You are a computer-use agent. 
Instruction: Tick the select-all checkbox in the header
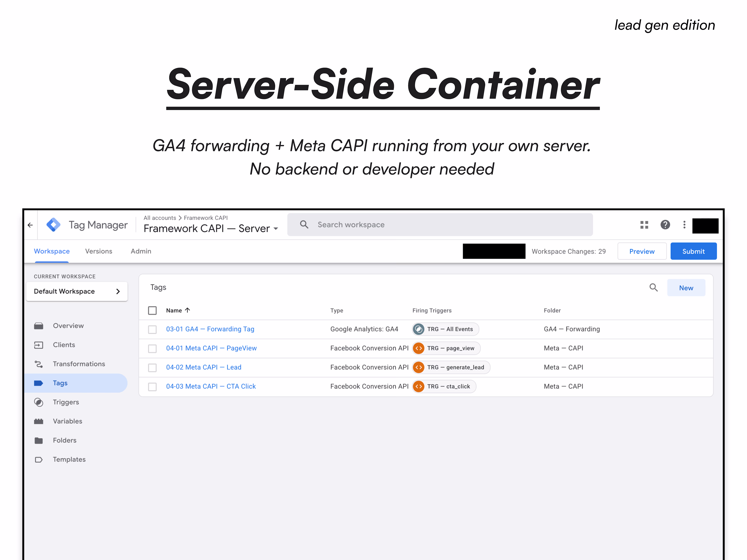[x=152, y=311]
